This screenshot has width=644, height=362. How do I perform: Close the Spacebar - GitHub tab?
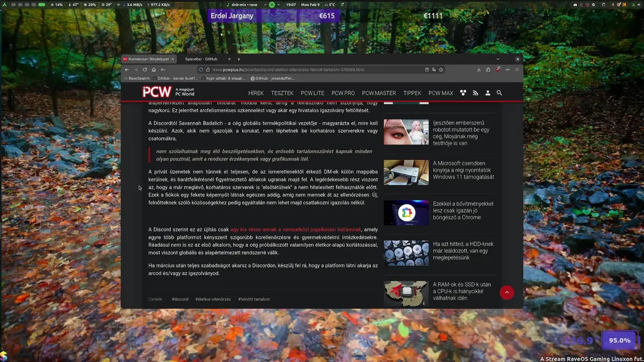(x=229, y=59)
